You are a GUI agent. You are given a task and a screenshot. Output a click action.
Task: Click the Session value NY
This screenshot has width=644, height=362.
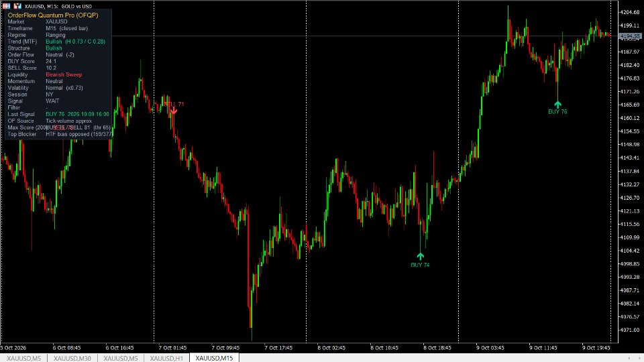click(x=49, y=95)
